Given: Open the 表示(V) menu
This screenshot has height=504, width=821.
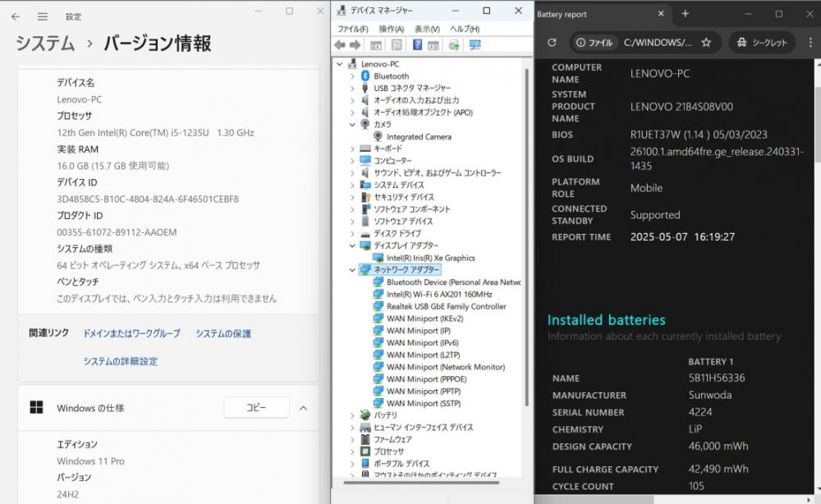Looking at the screenshot, I should pyautogui.click(x=427, y=29).
